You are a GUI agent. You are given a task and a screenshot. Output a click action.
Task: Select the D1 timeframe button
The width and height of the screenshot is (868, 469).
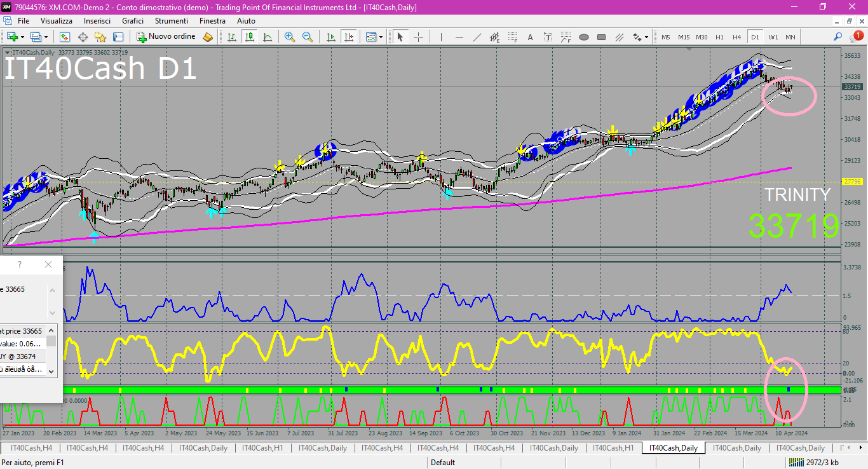[x=755, y=37]
